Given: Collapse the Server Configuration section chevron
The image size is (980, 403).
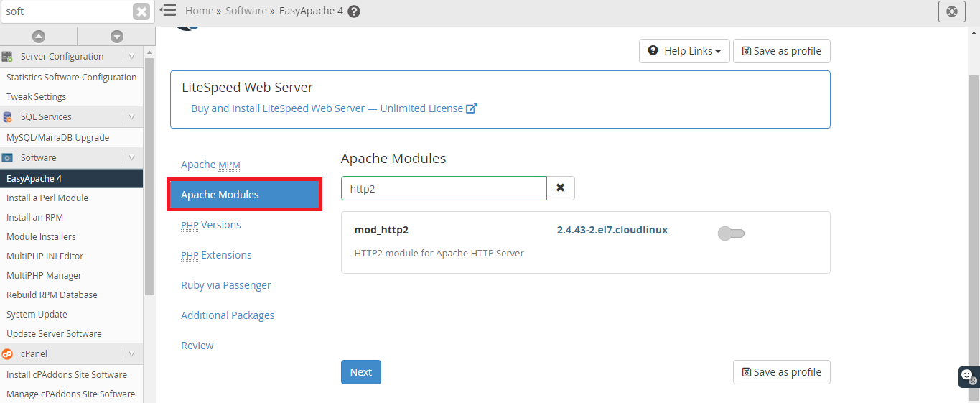Looking at the screenshot, I should 131,57.
